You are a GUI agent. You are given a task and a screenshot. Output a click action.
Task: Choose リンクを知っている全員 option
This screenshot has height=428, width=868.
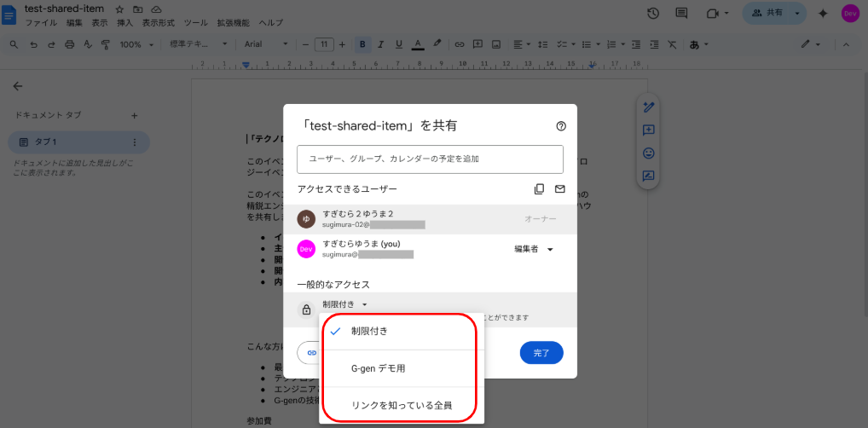point(402,405)
